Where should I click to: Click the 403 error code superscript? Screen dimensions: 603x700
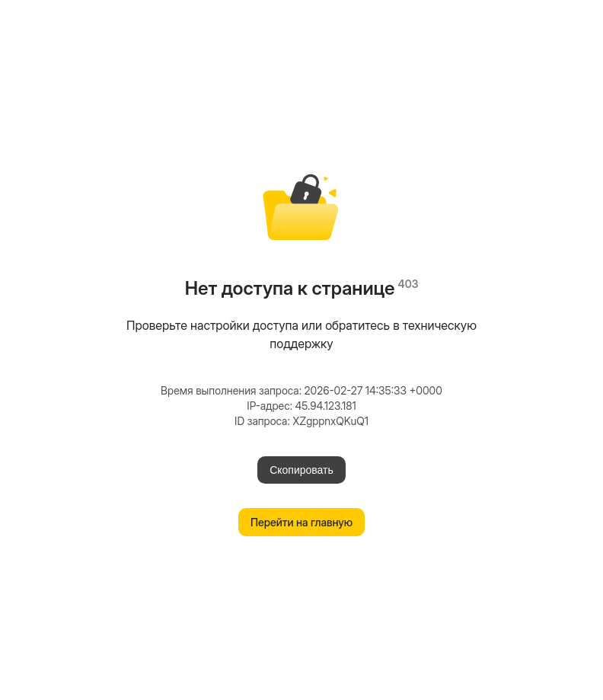click(408, 284)
